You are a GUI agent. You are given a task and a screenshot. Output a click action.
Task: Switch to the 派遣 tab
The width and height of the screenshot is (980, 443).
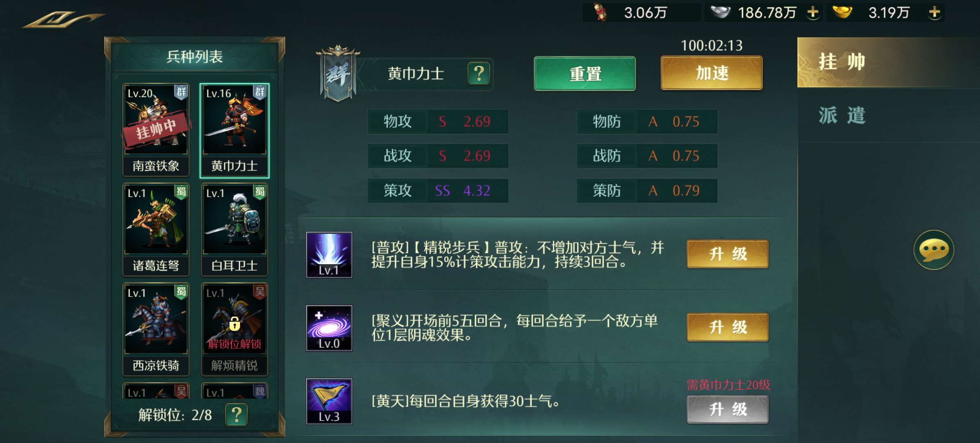(x=888, y=115)
